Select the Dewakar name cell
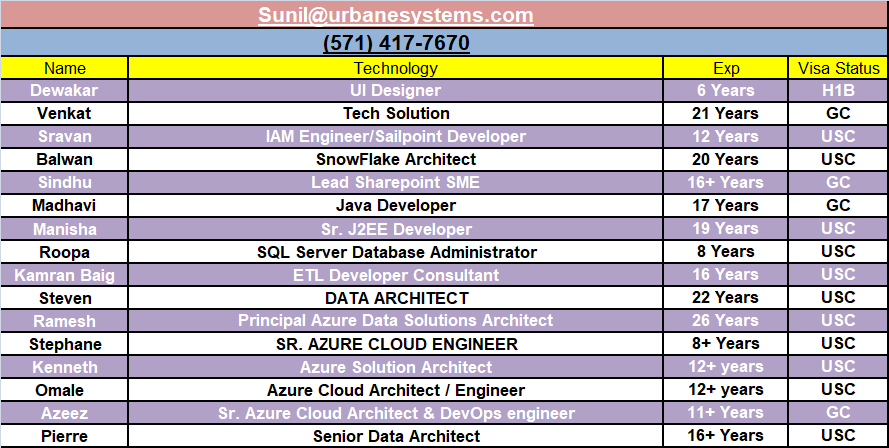The height and width of the screenshot is (448, 889). point(65,90)
